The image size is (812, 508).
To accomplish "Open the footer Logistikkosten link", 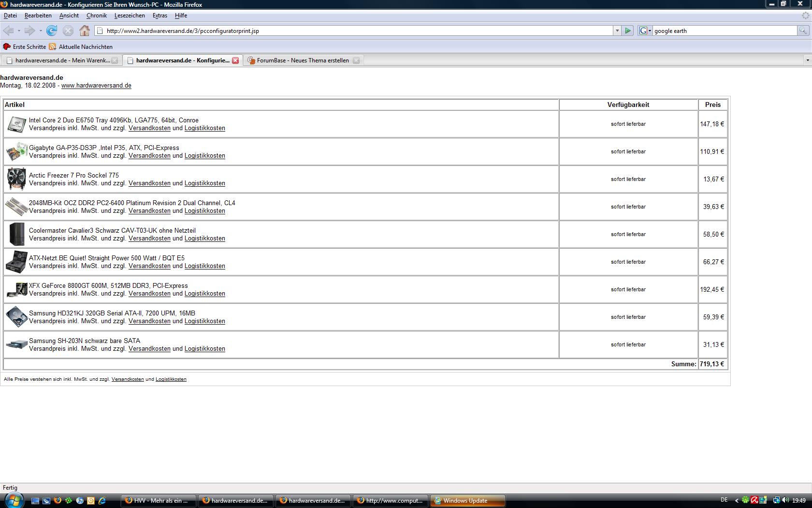I will [x=171, y=379].
